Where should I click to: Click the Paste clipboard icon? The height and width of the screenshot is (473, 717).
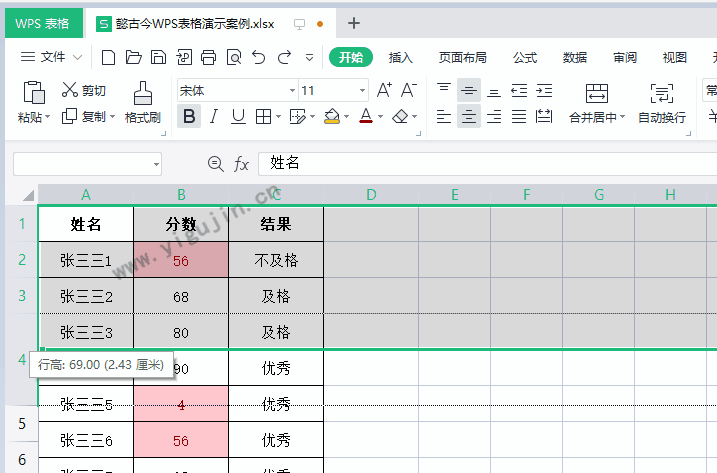34,92
